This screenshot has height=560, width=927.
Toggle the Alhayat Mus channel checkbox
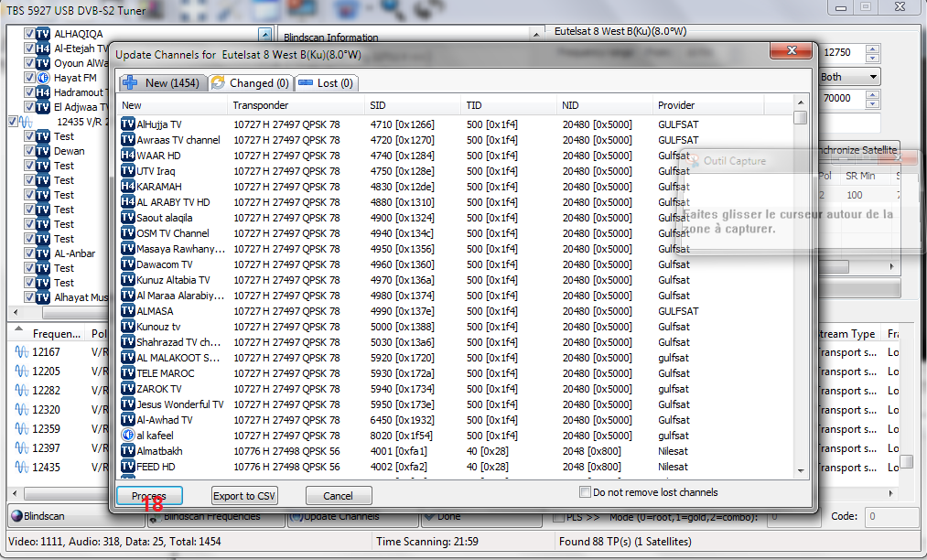click(29, 296)
